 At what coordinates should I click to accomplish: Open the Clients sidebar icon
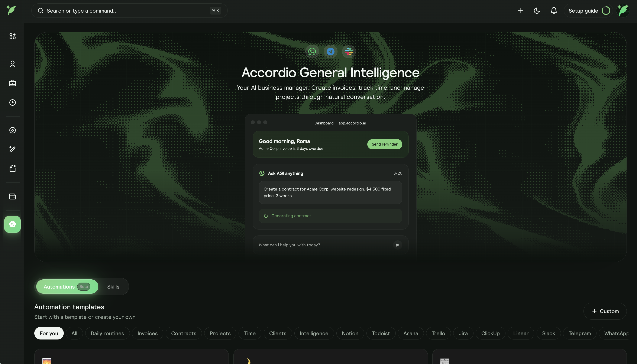coord(13,64)
